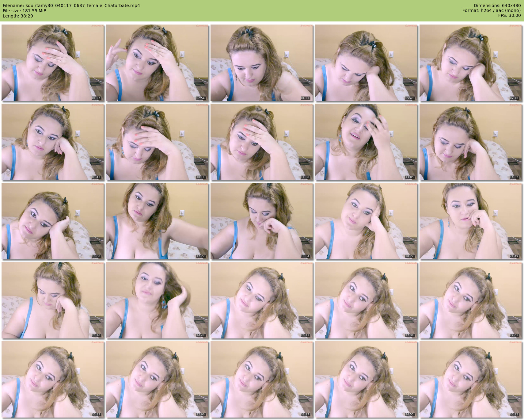Open the frame at 26:11
Image resolution: width=524 pixels, height=420 pixels.
coord(262,300)
